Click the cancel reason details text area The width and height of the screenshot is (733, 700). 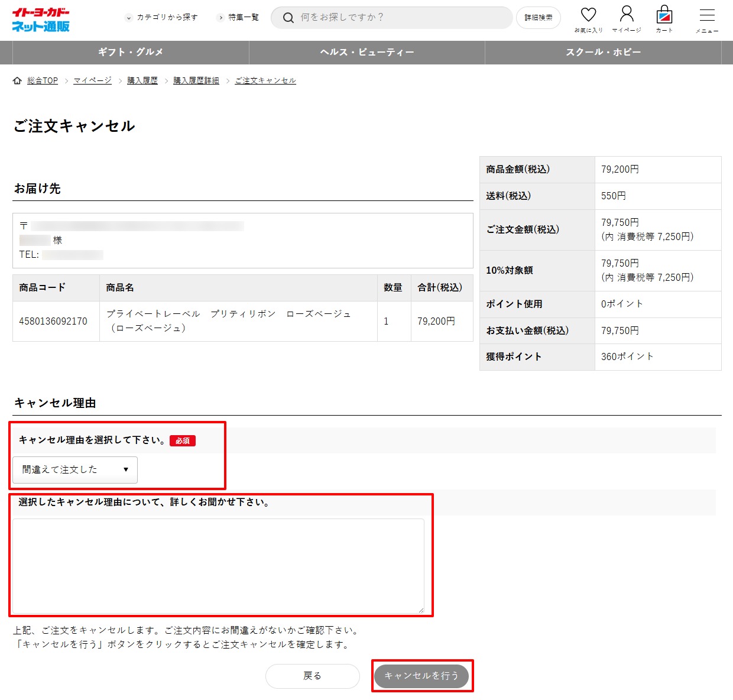[x=218, y=566]
